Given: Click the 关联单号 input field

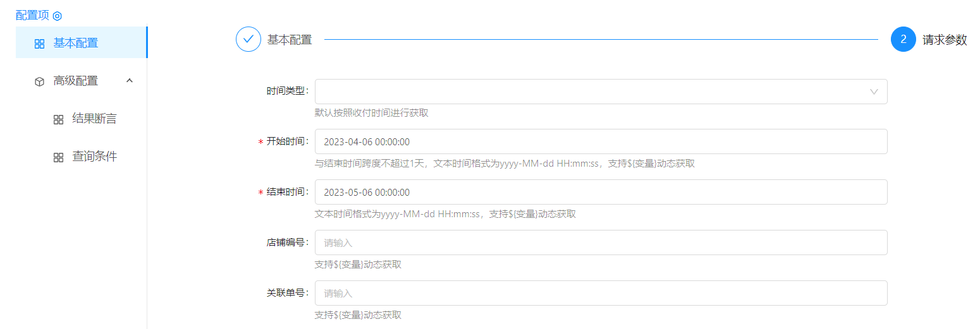Looking at the screenshot, I should click(x=601, y=293).
